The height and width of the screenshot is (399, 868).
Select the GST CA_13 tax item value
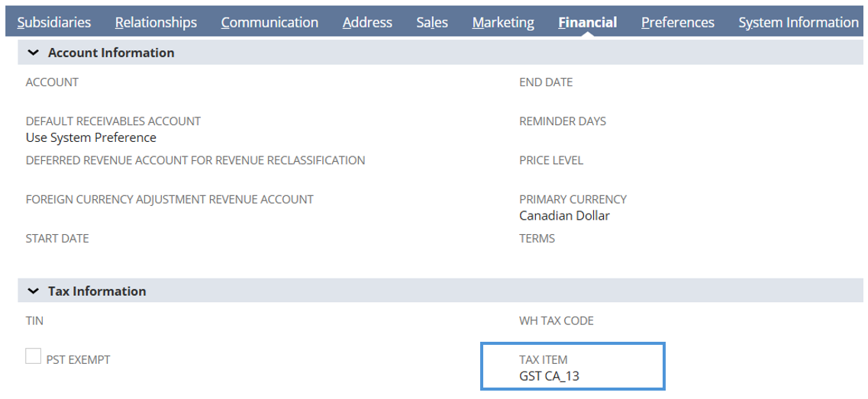click(549, 376)
